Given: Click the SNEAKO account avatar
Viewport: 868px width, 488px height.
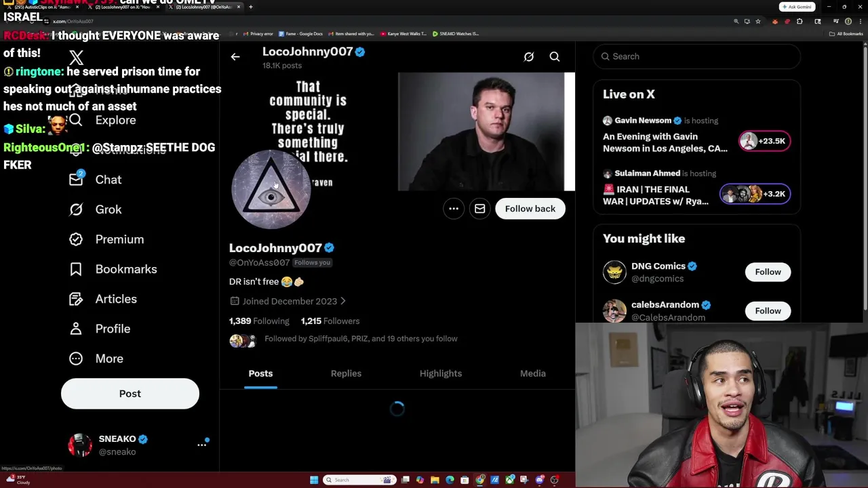Looking at the screenshot, I should [x=80, y=445].
